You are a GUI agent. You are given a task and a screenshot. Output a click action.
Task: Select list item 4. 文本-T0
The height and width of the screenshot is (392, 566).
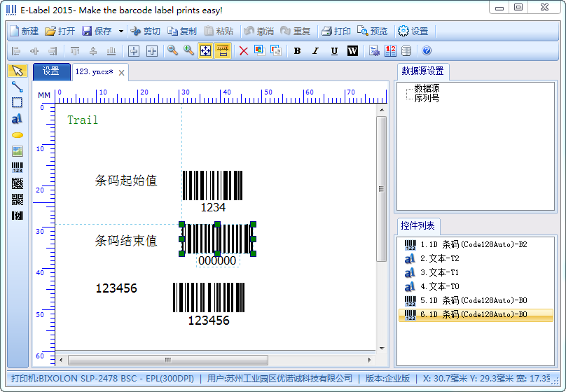(x=476, y=287)
